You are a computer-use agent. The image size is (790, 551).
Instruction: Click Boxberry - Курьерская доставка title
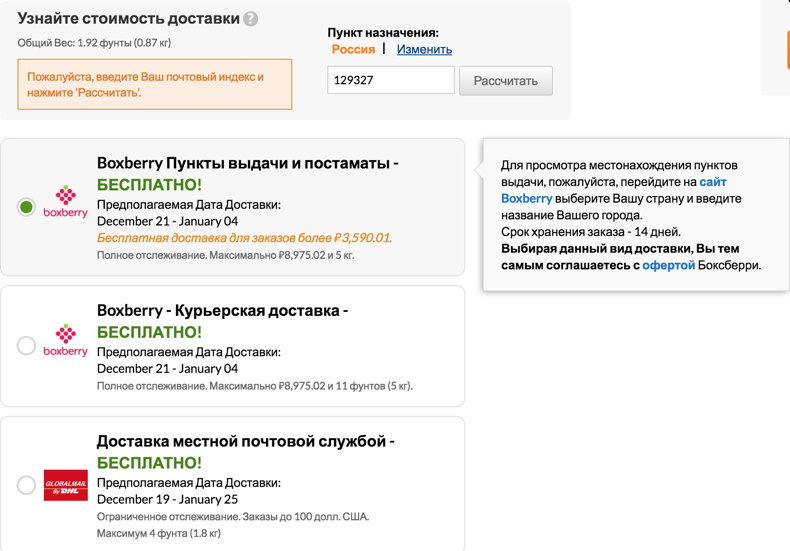coord(222,310)
